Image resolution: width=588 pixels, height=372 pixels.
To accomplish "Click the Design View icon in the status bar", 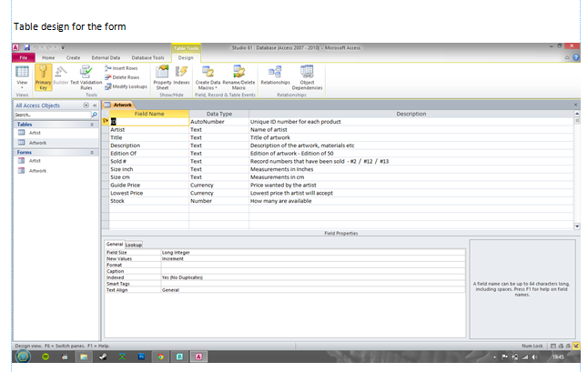I will (576, 347).
